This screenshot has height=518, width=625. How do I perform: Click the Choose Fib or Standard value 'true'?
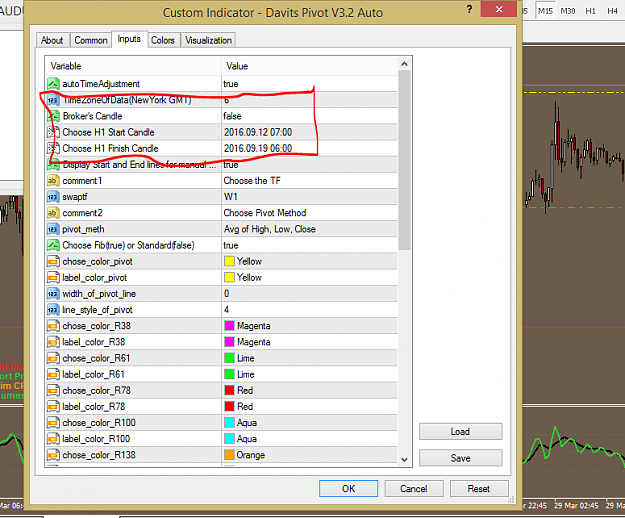[231, 245]
